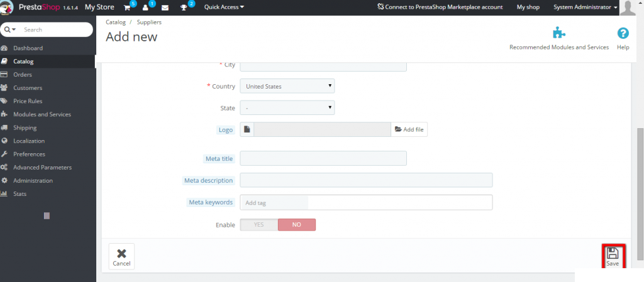Focus the sidebar Search field
This screenshot has height=282, width=644.
(x=55, y=30)
